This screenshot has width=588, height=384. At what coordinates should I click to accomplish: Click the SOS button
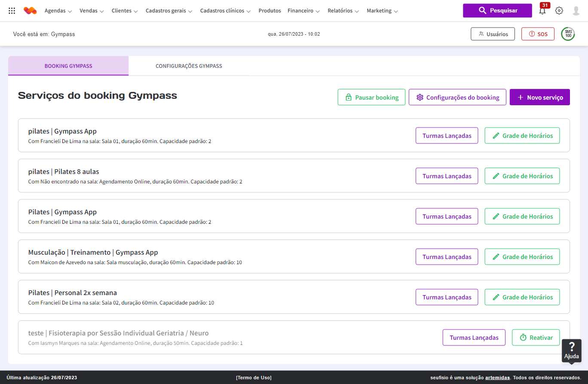point(538,34)
